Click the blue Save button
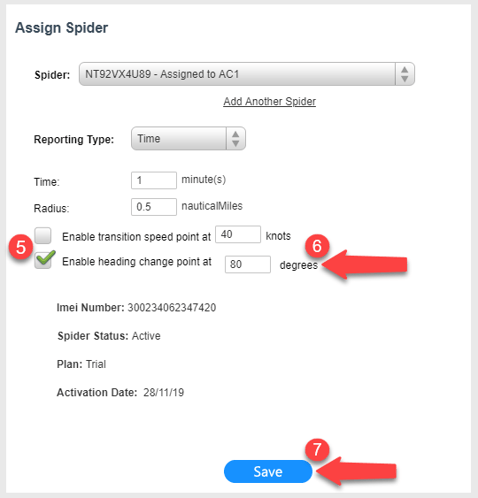 [x=268, y=472]
